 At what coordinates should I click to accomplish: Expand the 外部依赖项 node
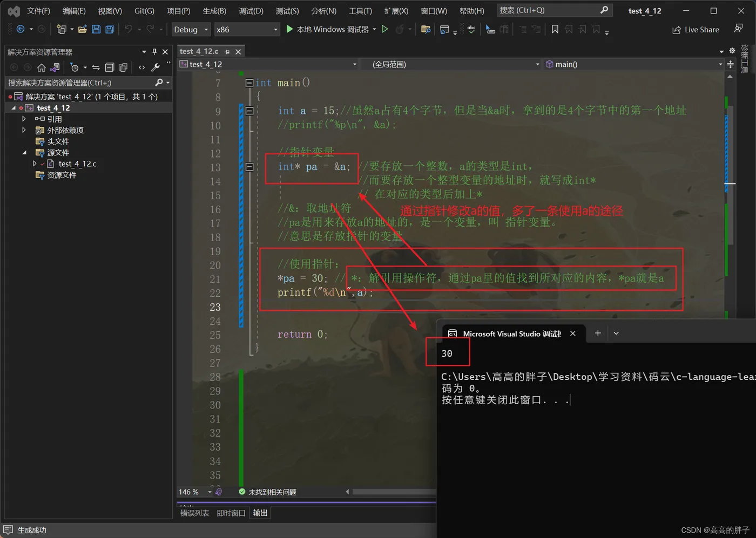[24, 130]
